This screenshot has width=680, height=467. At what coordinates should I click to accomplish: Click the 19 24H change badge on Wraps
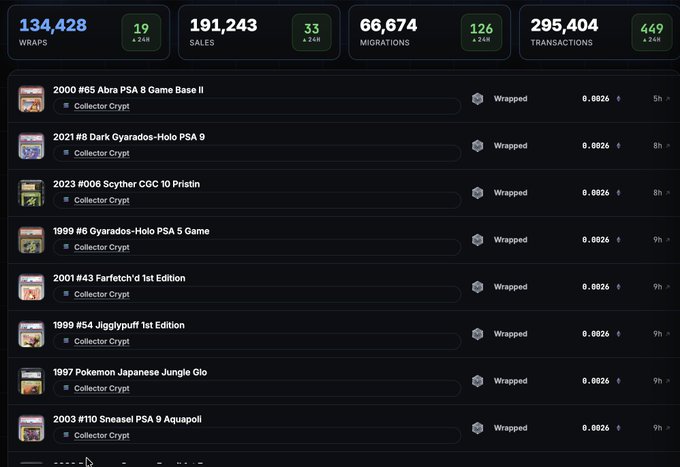pyautogui.click(x=141, y=32)
